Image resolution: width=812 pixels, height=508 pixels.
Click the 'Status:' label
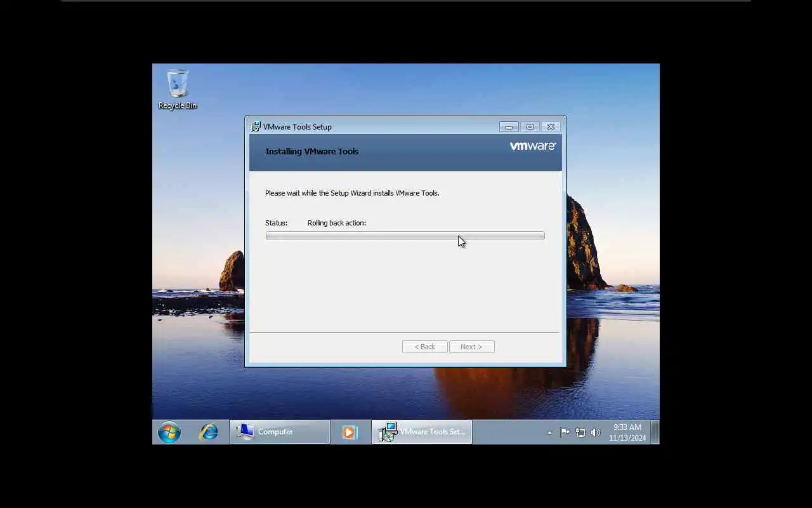pos(277,223)
